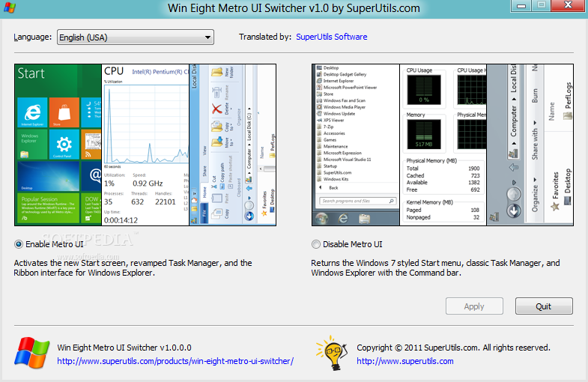
Task: Click the Internet Explorer tile in Metro preview
Action: [32, 112]
